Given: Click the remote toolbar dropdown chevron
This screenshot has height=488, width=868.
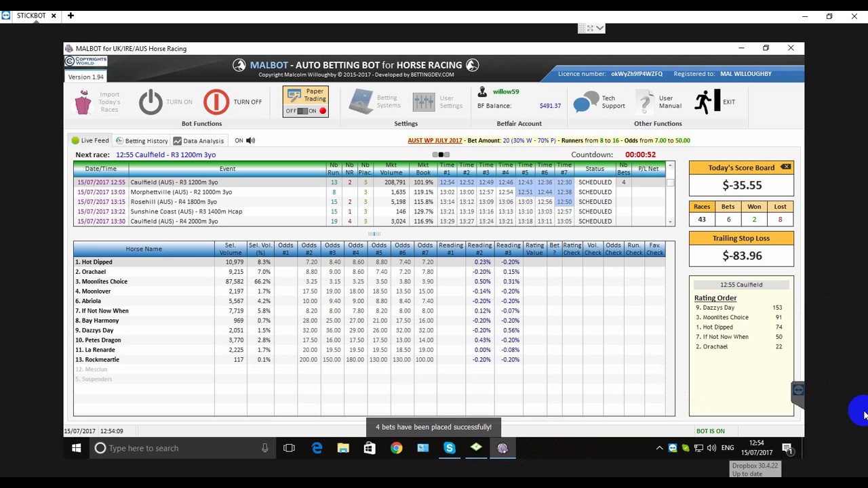Looking at the screenshot, I should point(600,28).
